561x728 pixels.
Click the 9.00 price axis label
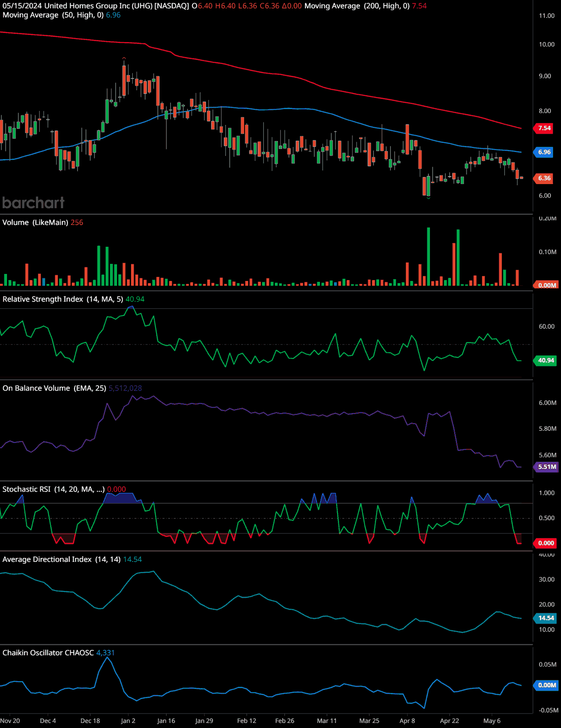tap(545, 76)
